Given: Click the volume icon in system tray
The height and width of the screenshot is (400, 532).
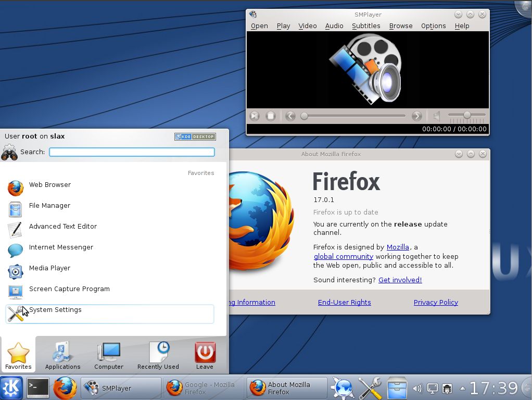Looking at the screenshot, I should pyautogui.click(x=417, y=388).
